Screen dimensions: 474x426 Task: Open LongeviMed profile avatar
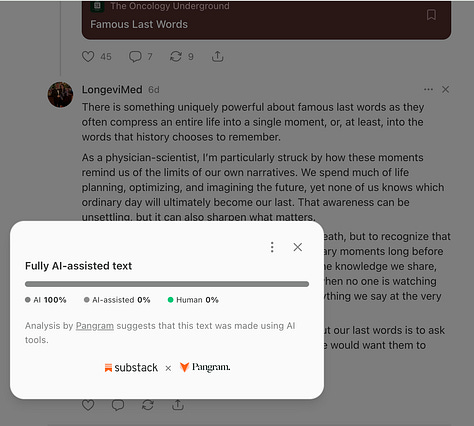[60, 95]
